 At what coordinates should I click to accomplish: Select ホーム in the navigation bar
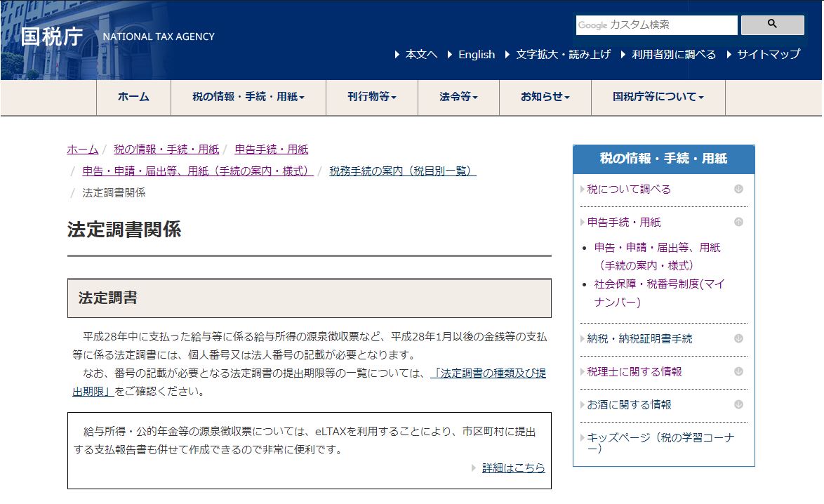coord(133,98)
